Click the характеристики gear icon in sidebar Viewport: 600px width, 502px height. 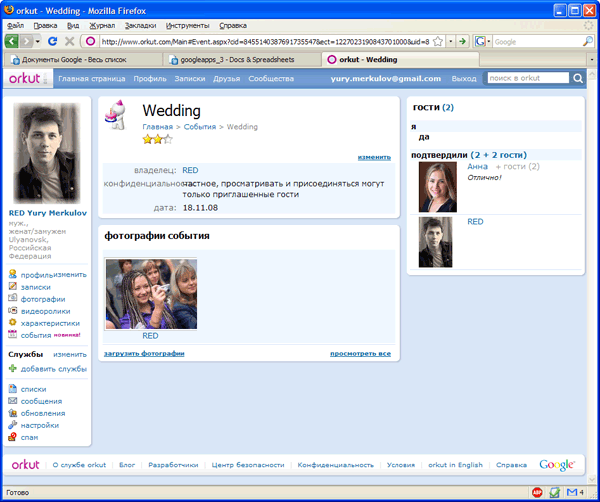[x=13, y=322]
